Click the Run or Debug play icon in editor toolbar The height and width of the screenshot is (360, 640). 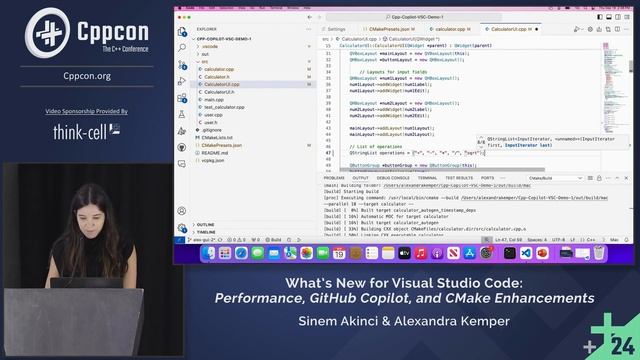pyautogui.click(x=576, y=29)
